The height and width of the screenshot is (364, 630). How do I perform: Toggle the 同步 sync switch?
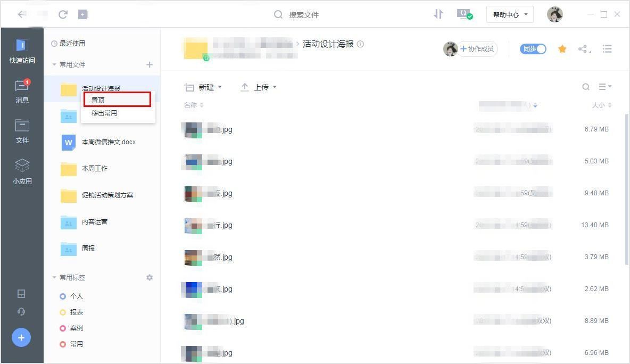point(533,49)
